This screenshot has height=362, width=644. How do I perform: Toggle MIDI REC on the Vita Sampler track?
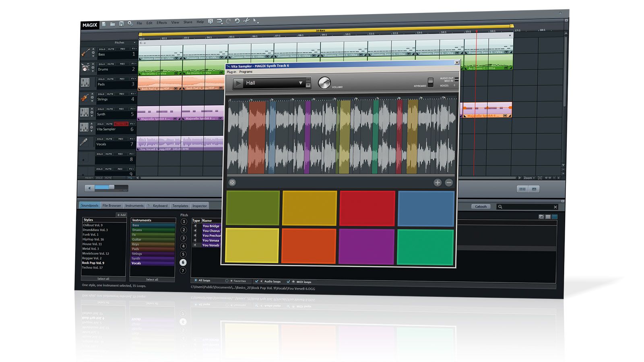121,124
